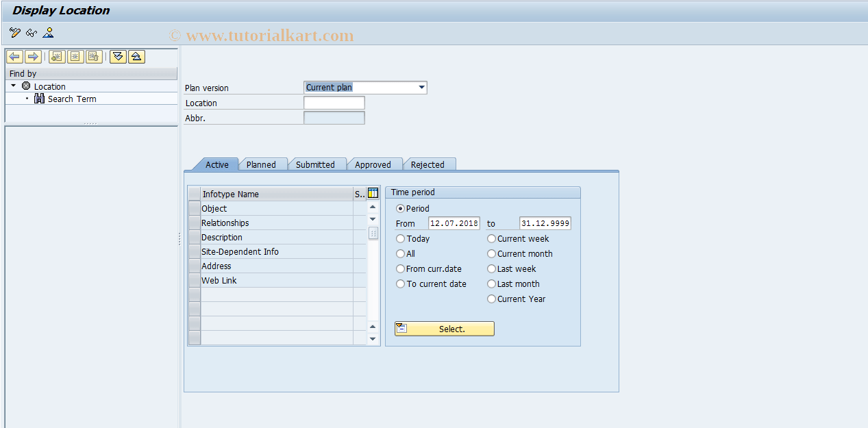Viewport: 868px width, 428px height.
Task: Select the Search Term binoculars icon
Action: [x=38, y=99]
